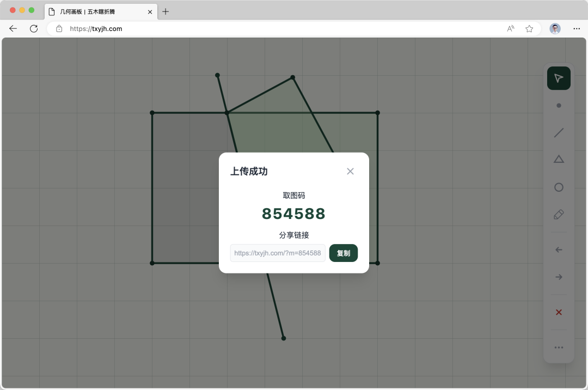Reload the page
This screenshot has height=390, width=588.
pos(34,29)
